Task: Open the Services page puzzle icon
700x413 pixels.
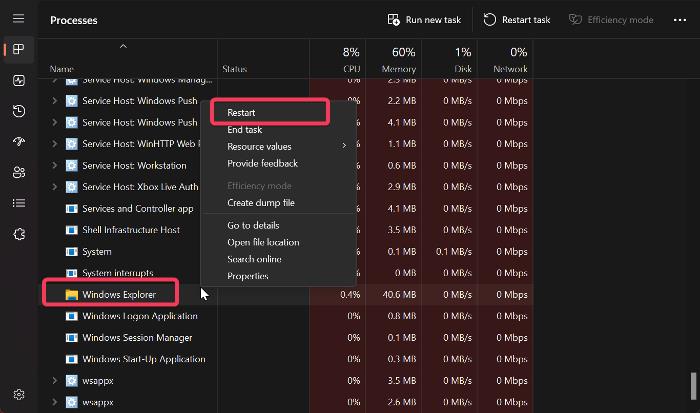Action: [19, 234]
